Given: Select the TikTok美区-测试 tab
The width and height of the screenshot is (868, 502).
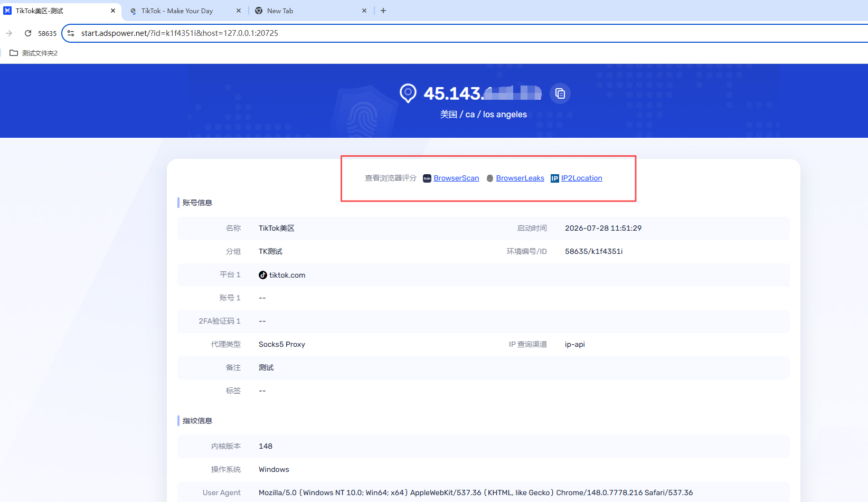Looking at the screenshot, I should click(x=60, y=11).
